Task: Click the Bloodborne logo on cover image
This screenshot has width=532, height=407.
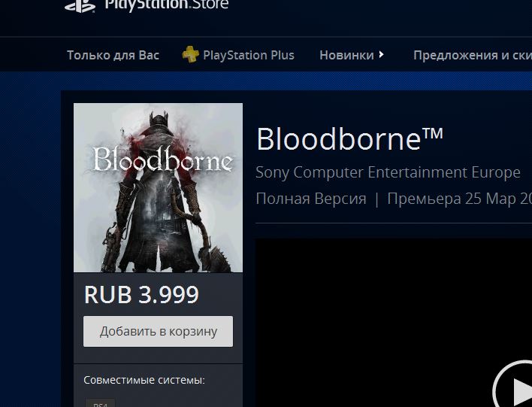Action: click(163, 159)
